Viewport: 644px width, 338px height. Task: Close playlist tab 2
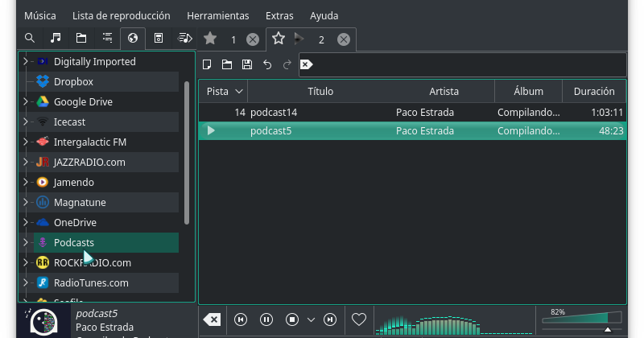click(x=344, y=39)
